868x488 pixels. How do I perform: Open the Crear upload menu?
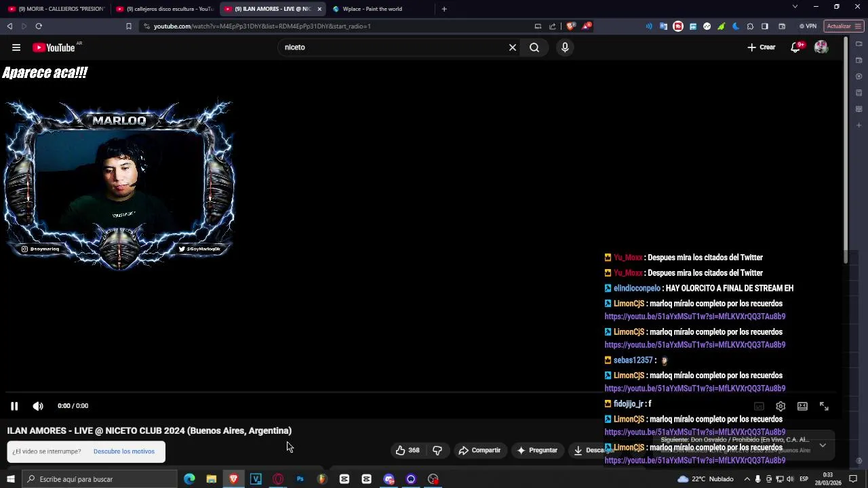(762, 47)
